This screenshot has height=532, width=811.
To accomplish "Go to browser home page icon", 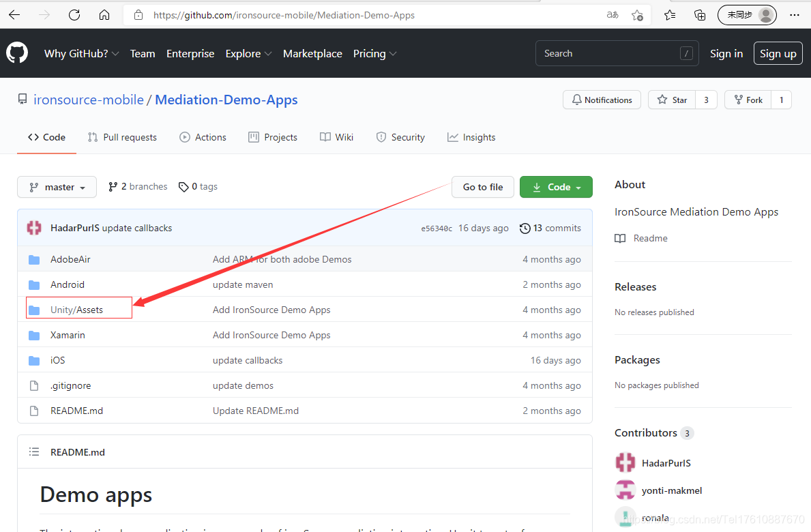I will pos(104,15).
